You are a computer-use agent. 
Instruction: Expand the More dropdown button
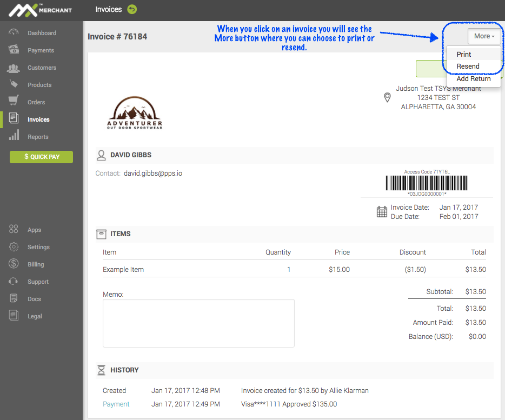pyautogui.click(x=484, y=36)
